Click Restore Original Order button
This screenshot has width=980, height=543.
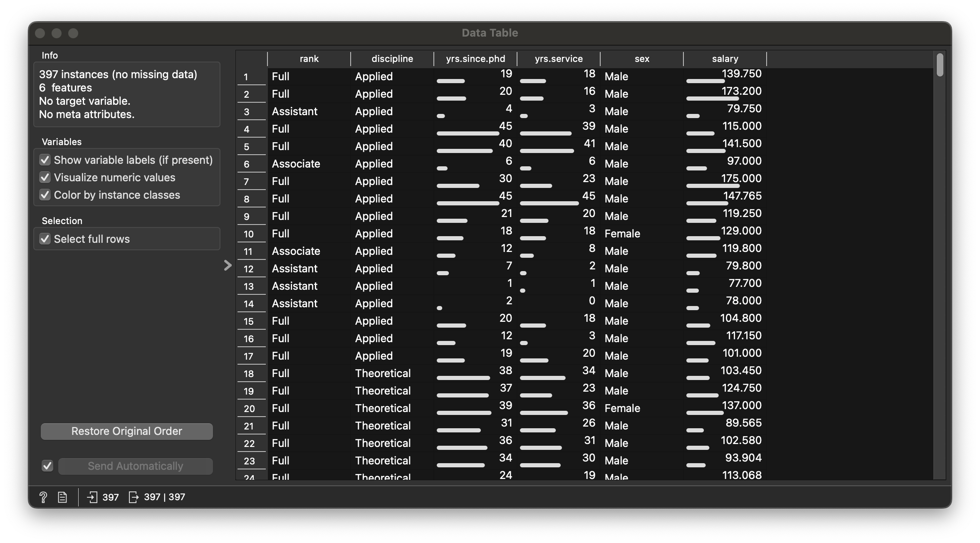tap(126, 431)
